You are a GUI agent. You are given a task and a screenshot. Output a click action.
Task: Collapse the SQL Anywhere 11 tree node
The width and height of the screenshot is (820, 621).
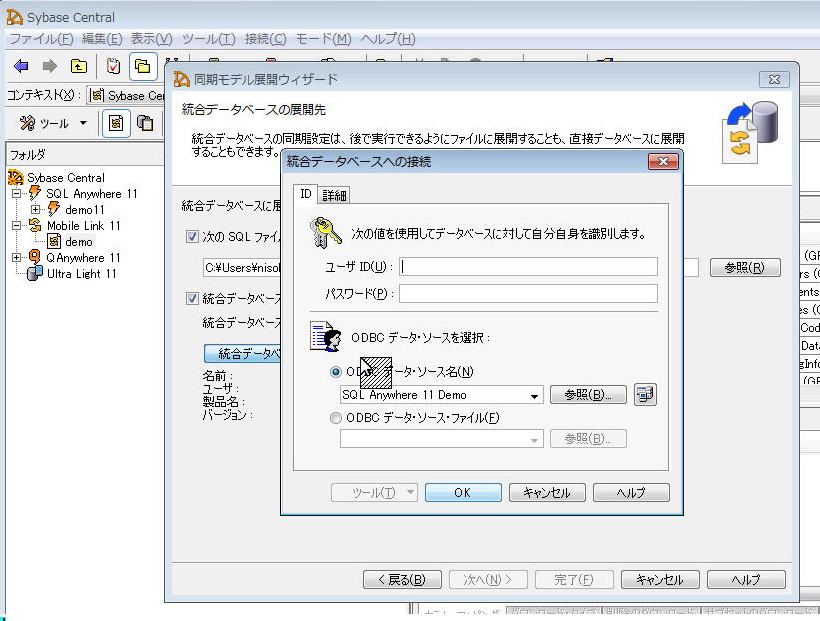[16, 194]
